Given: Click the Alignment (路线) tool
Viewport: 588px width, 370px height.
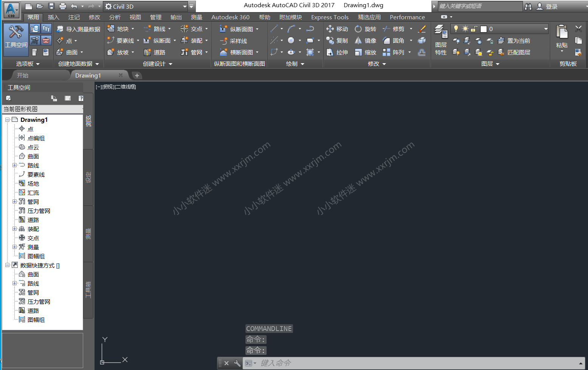Looking at the screenshot, I should [155, 29].
